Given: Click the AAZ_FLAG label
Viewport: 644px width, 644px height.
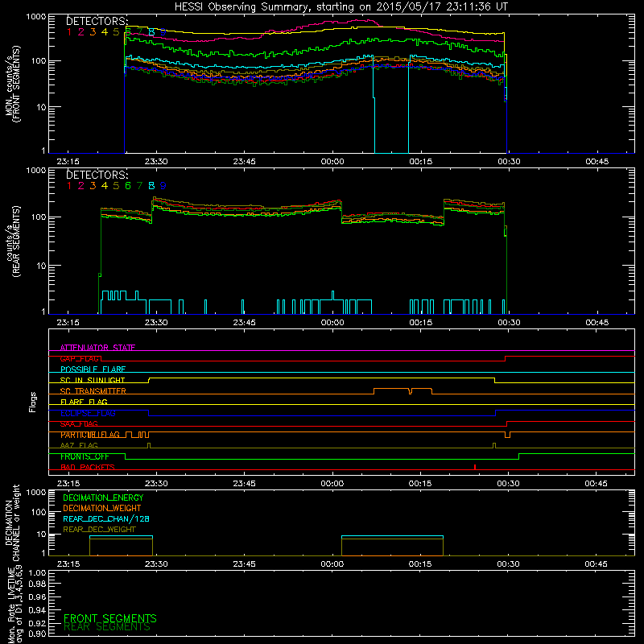Looking at the screenshot, I should point(79,446).
